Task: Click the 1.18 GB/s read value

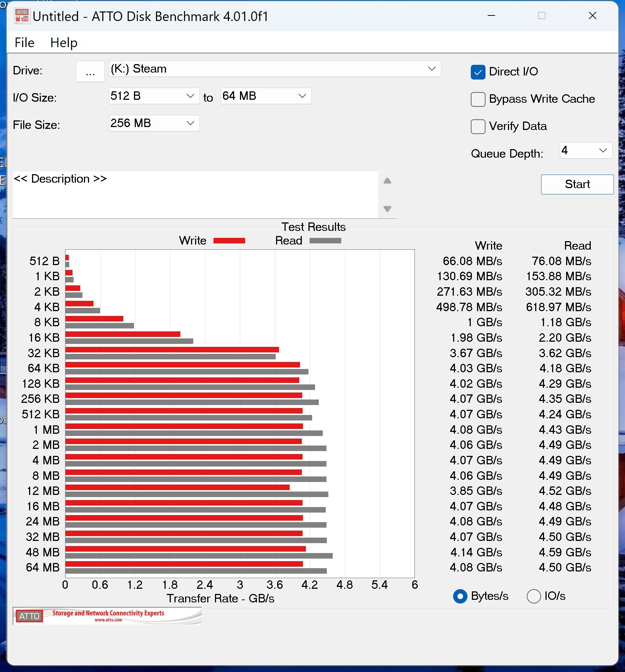Action: tap(566, 322)
